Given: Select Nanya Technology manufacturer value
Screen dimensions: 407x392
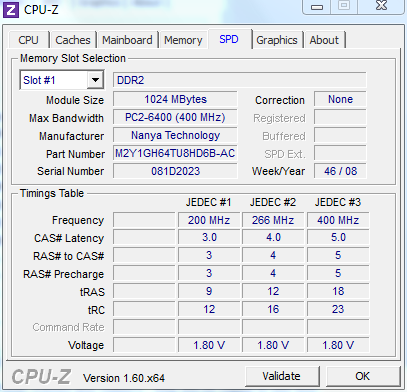Looking at the screenshot, I should 175,135.
